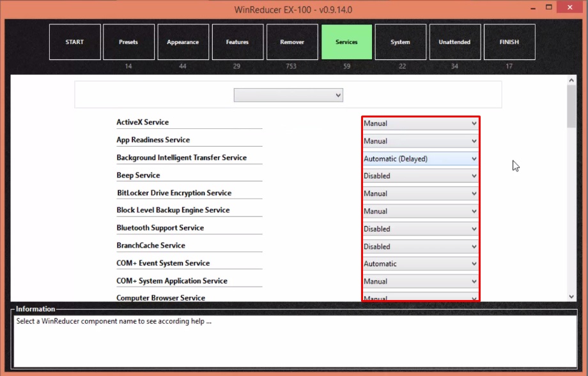Viewport: 588px width, 376px height.
Task: Switch to the Unattended tab
Action: pyautogui.click(x=455, y=42)
